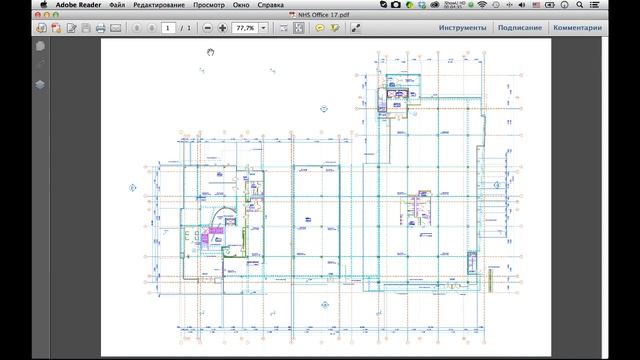This screenshot has width=640, height=360.
Task: Open the Файл menu
Action: [117, 5]
